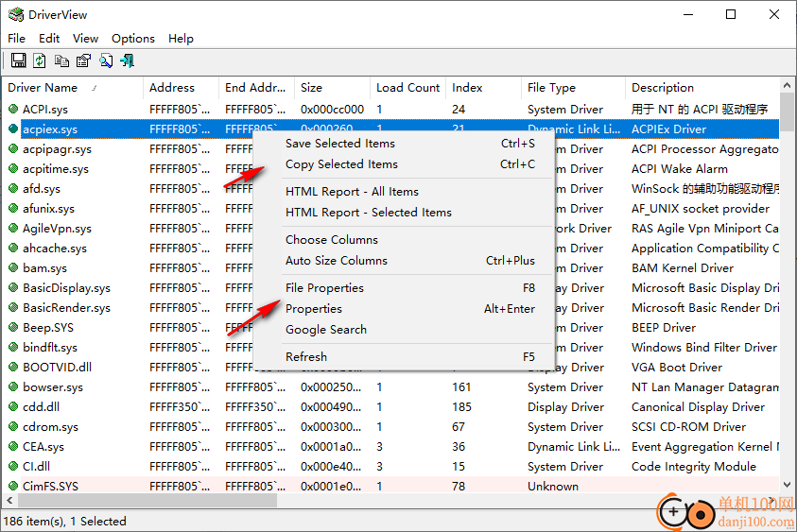Select the acpiex.sys driver row
The height and width of the screenshot is (532, 797).
pyautogui.click(x=390, y=129)
